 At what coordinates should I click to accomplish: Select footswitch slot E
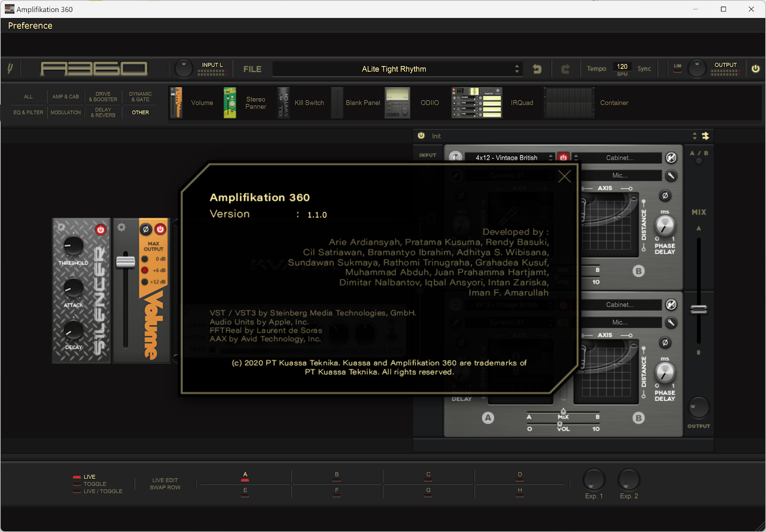[245, 491]
